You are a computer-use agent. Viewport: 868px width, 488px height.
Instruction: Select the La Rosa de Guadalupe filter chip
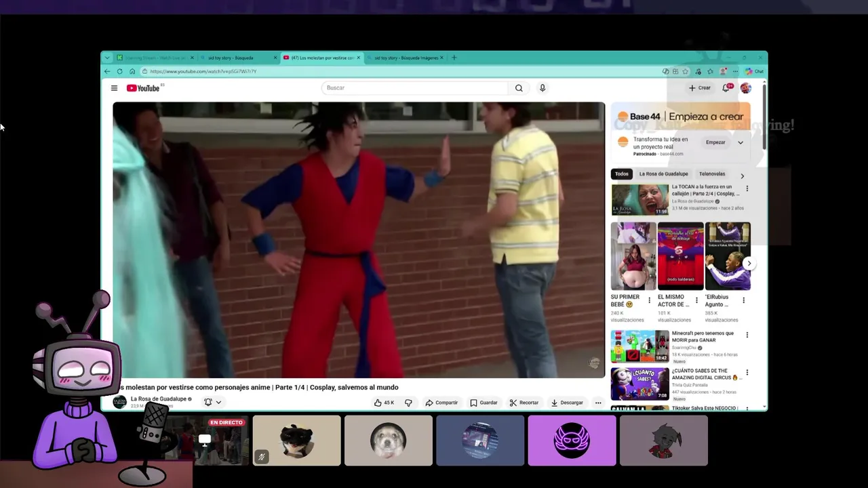(x=663, y=174)
